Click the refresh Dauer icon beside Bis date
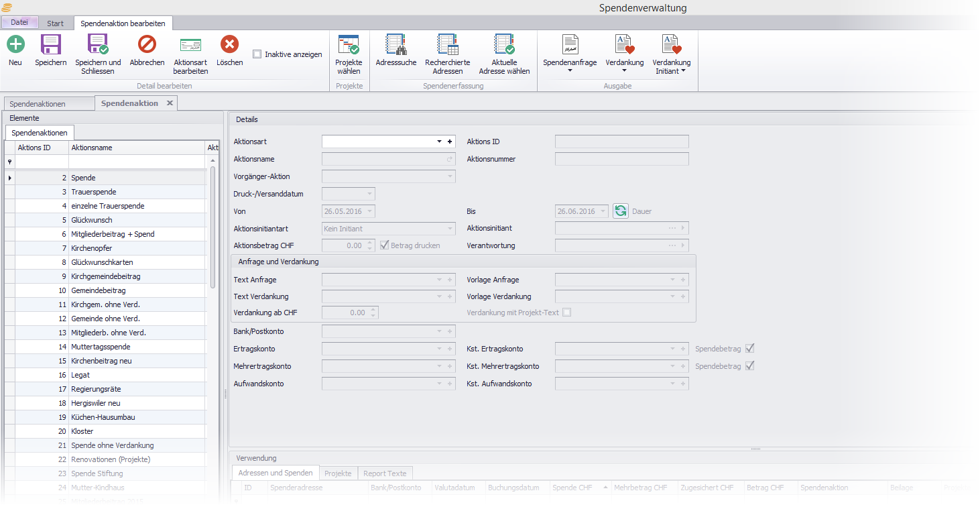Viewport: 980px width, 505px height. [620, 211]
